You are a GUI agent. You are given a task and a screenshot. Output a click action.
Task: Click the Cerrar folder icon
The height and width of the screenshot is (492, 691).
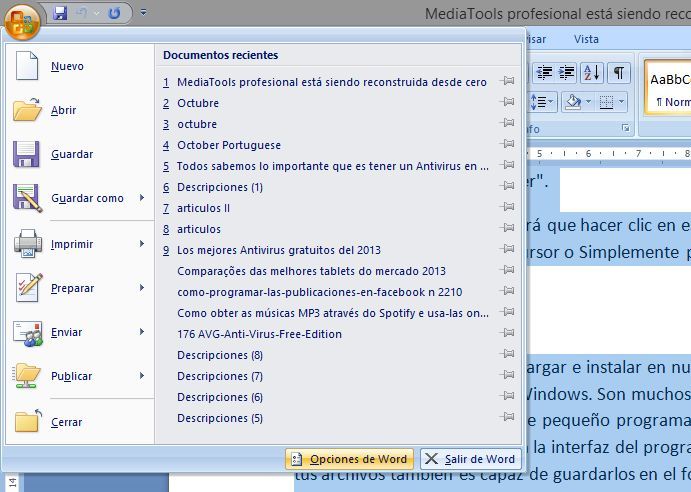pos(27,421)
